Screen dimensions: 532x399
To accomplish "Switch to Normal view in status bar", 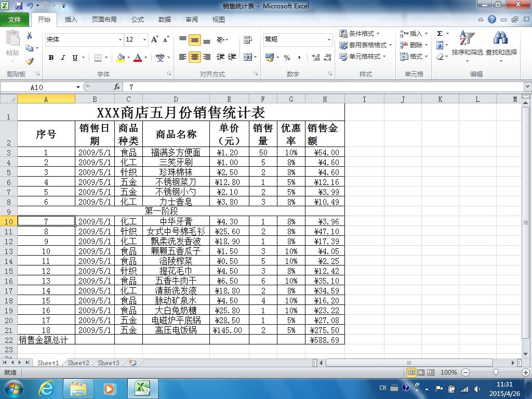I will 411,373.
